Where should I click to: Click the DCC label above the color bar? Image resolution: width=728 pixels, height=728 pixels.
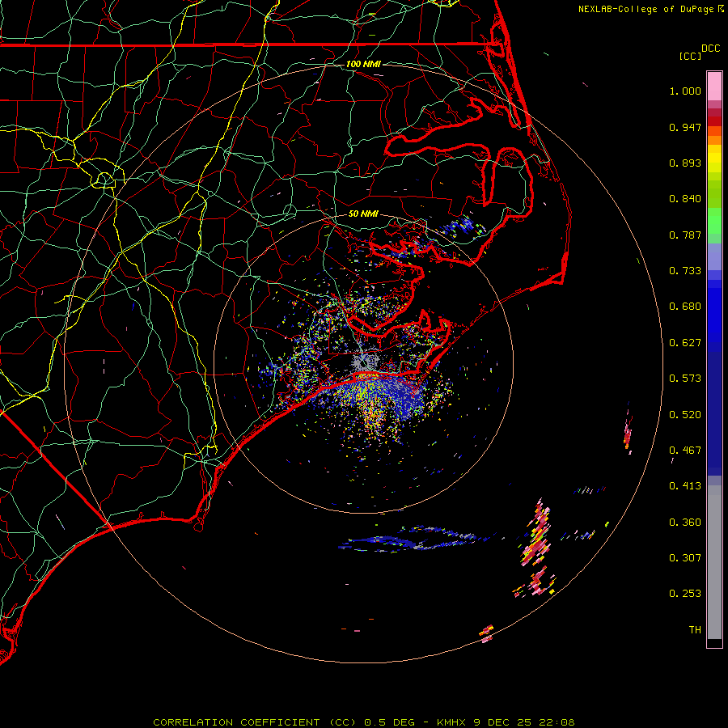coord(711,49)
